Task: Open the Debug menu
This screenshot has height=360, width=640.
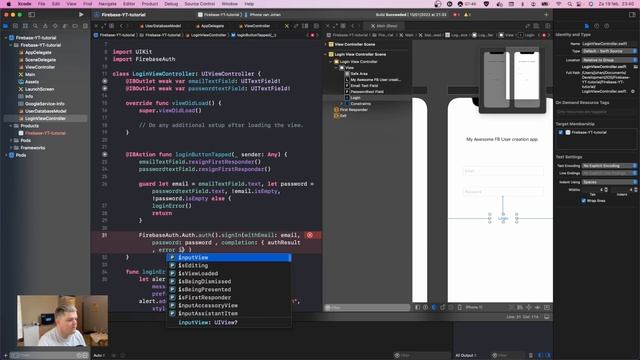Action: [171, 4]
